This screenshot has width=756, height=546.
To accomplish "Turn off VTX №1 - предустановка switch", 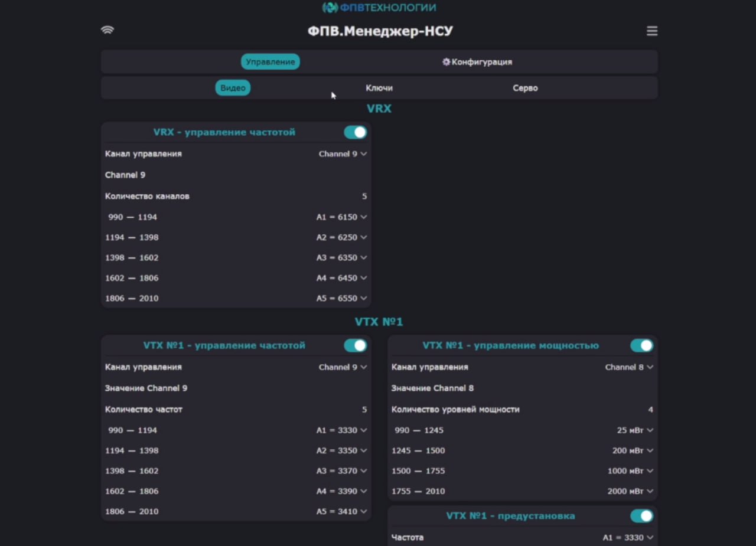I will pyautogui.click(x=642, y=516).
